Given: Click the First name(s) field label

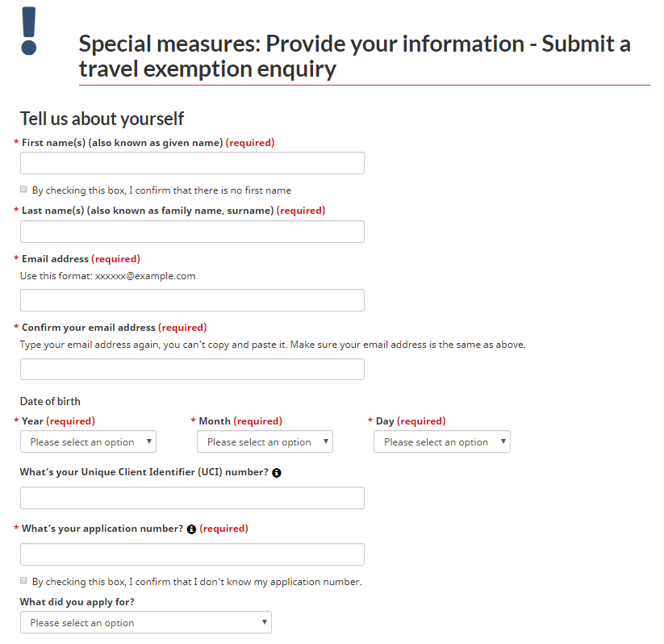Looking at the screenshot, I should click(x=121, y=143).
